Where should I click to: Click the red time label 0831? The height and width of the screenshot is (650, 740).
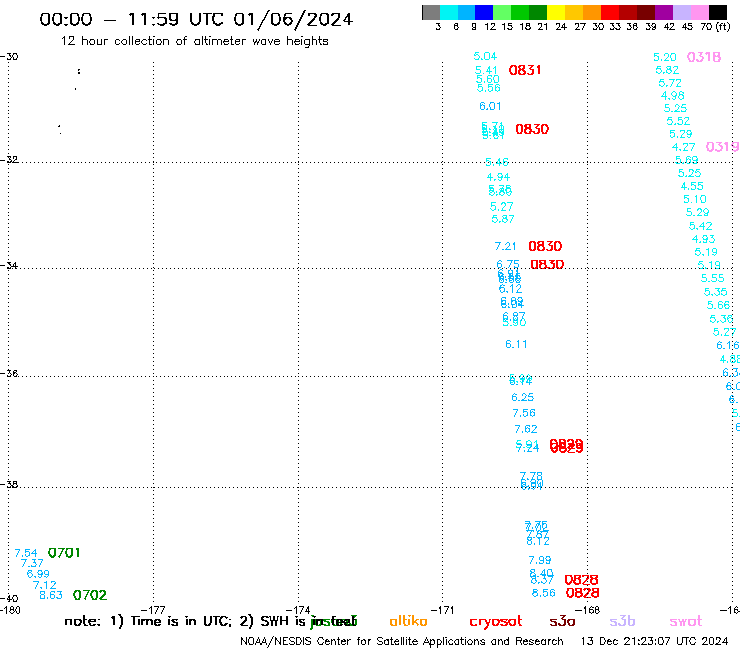[525, 70]
